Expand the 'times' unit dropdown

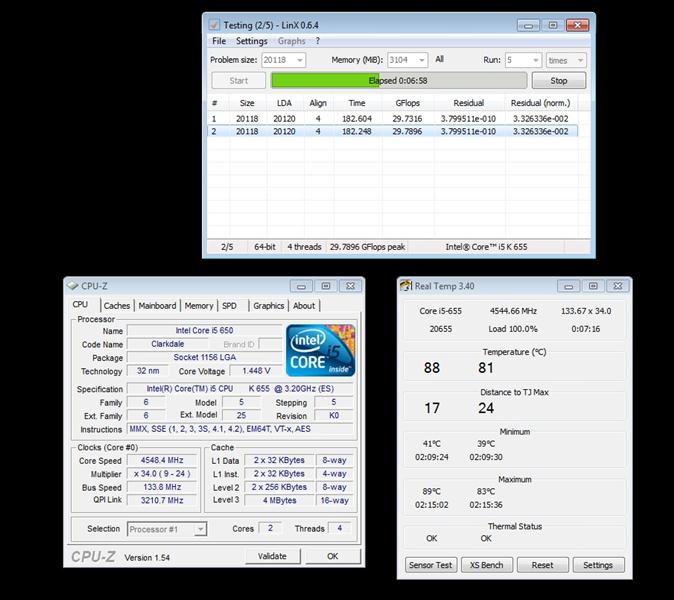(x=579, y=60)
